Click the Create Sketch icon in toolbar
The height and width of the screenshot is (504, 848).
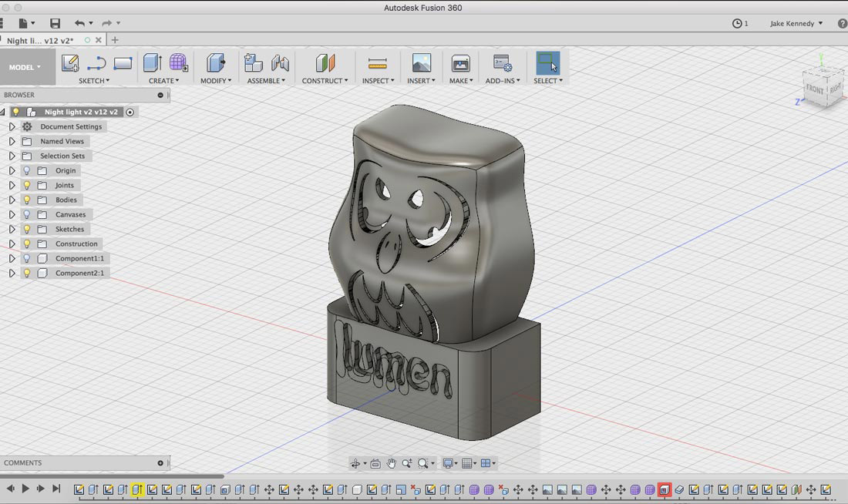point(70,63)
